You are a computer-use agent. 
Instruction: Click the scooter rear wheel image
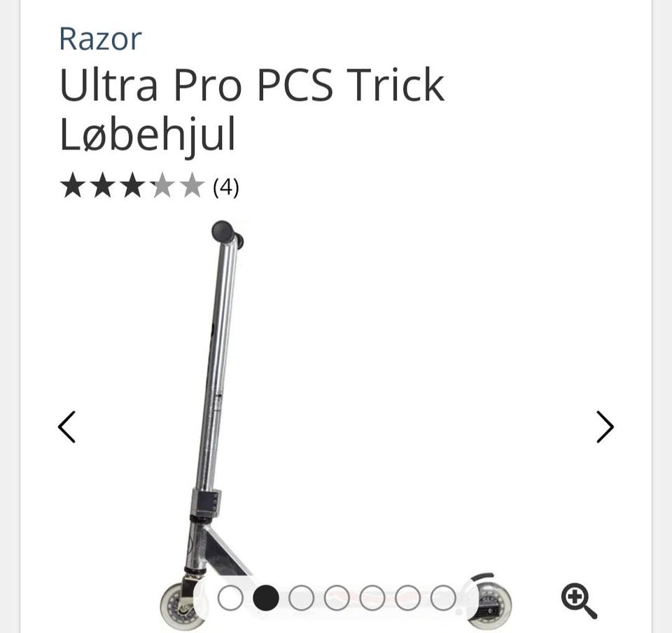[x=492, y=604]
